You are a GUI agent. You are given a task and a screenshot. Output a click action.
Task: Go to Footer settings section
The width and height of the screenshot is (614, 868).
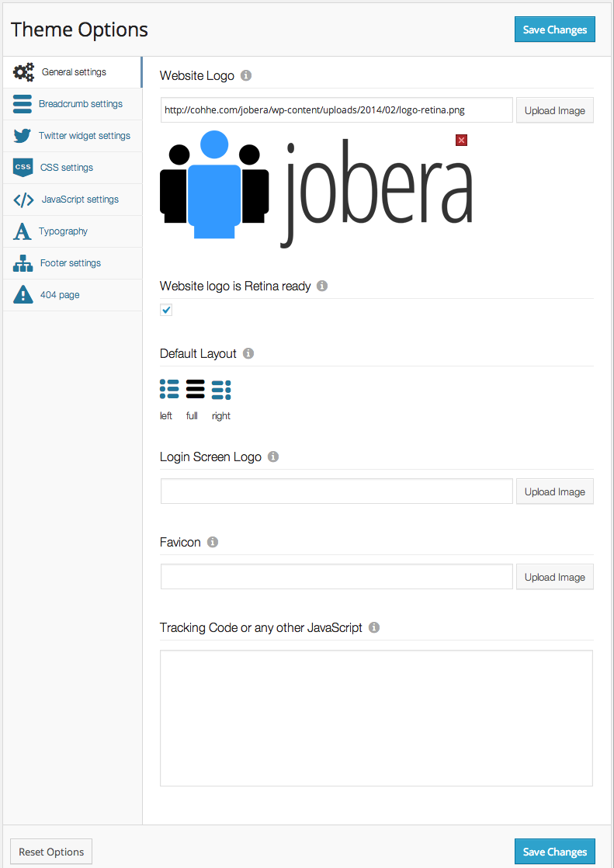(70, 263)
